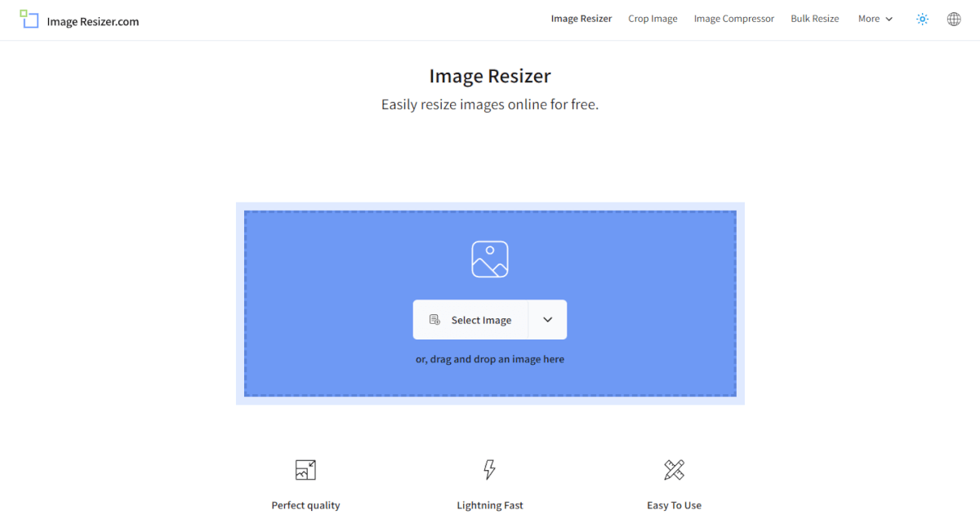This screenshot has width=980, height=528.
Task: Click the 'or, drag and drop an image here' text
Action: pos(490,359)
